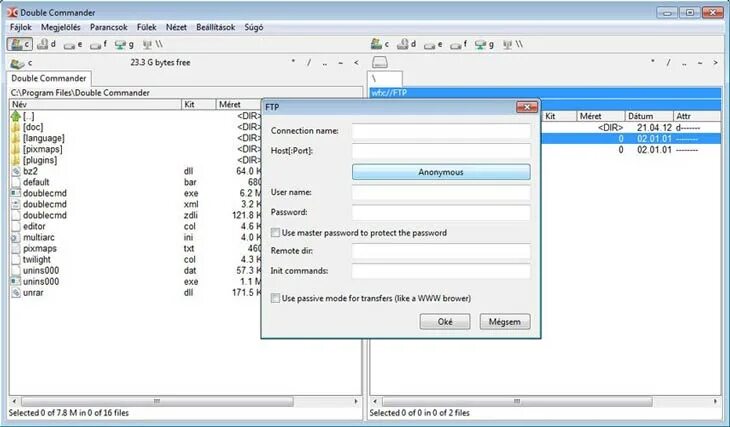Open left panel drive list button
Viewport: 730px width, 427px height.
(21, 62)
